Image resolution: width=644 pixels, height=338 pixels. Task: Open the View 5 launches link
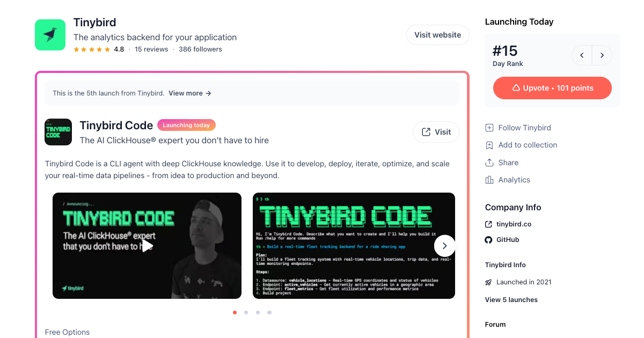click(511, 300)
